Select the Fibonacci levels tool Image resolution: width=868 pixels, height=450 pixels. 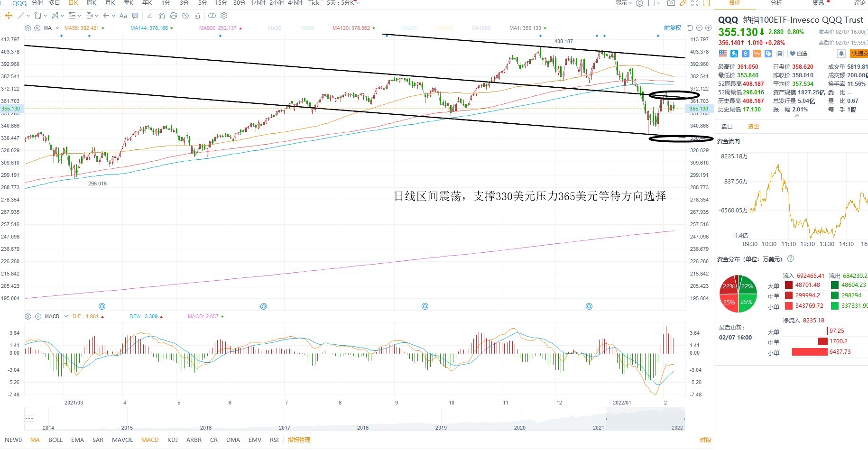72,16
